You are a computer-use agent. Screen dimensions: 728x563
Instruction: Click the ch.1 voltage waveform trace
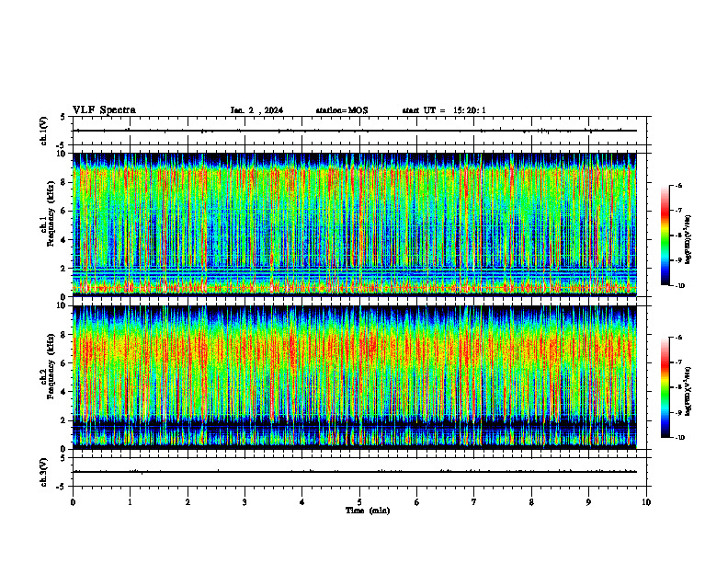355,131
